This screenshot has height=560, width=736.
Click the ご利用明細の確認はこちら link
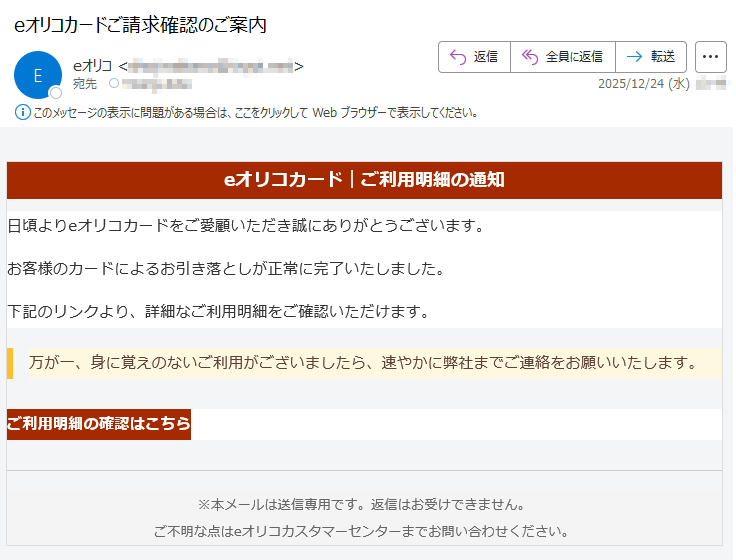98,423
